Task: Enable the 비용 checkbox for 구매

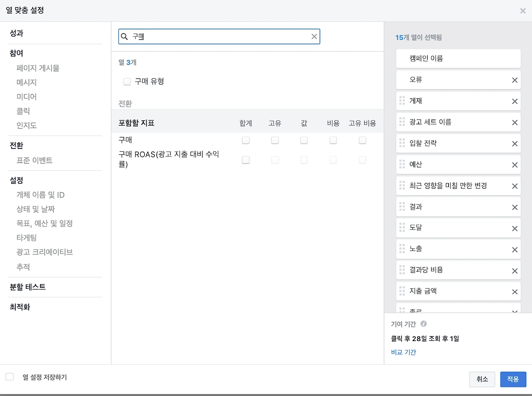Action: (x=333, y=141)
